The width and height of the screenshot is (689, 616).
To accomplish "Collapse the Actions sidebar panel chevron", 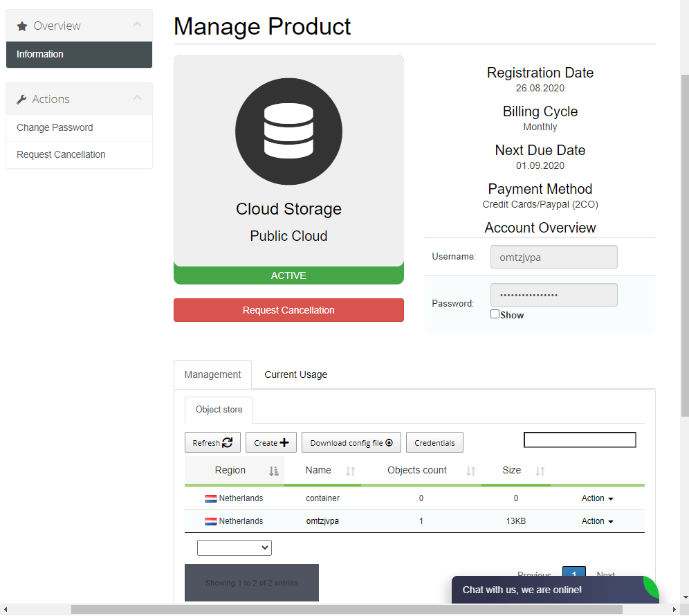I will tap(137, 98).
